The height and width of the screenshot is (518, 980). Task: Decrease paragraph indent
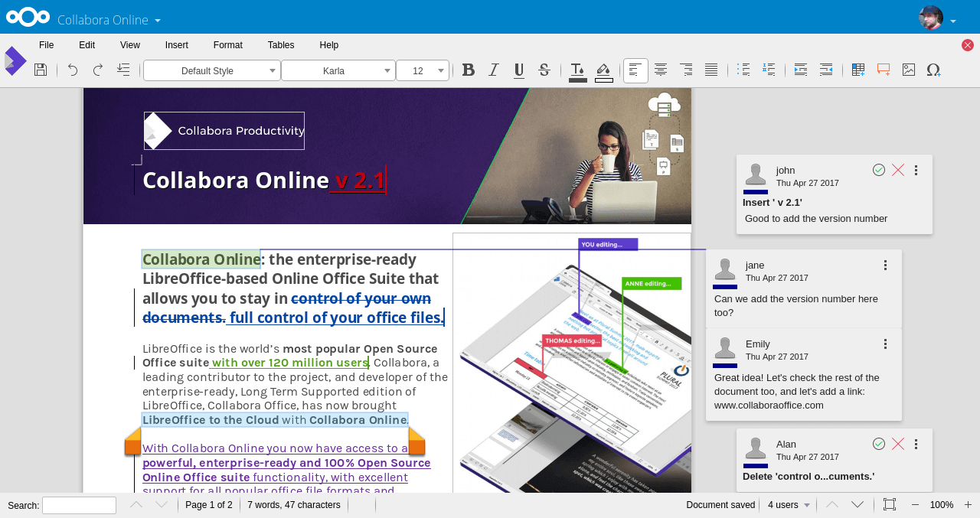pyautogui.click(x=826, y=70)
